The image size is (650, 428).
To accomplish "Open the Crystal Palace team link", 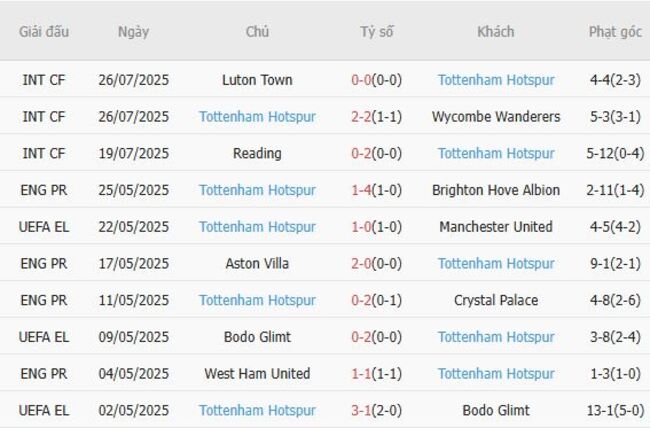I will click(496, 300).
